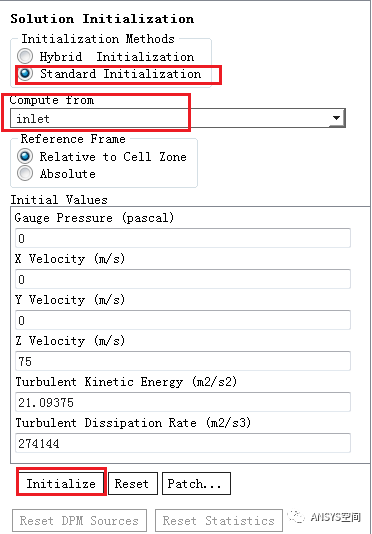The image size is (372, 534).
Task: Click the Y Velocity input field
Action: (x=183, y=320)
